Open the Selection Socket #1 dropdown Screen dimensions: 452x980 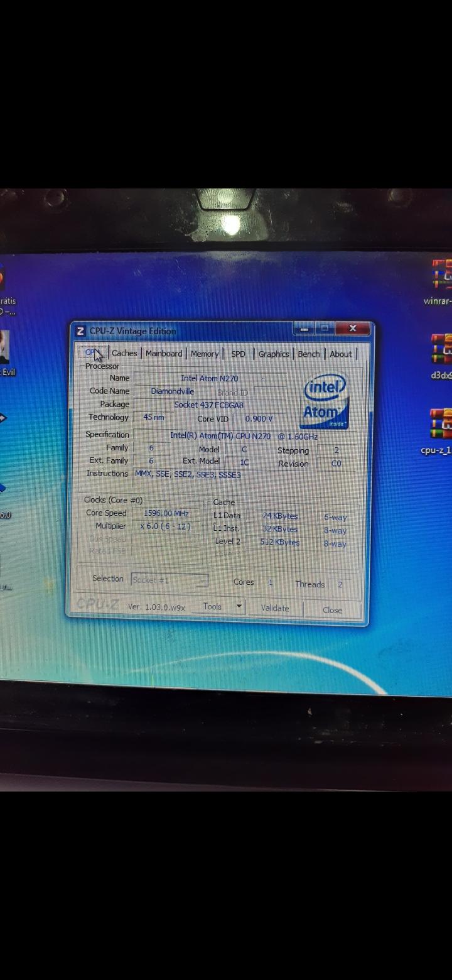click(169, 580)
